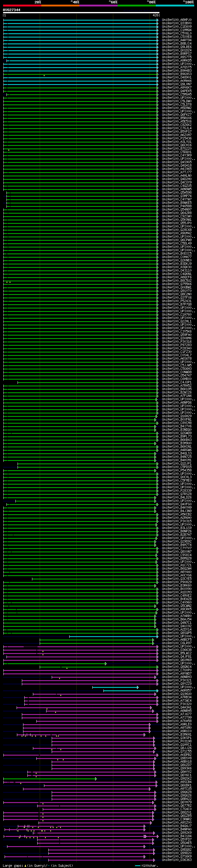Select label UniRef100_Q9LRE6

(x=177, y=47)
